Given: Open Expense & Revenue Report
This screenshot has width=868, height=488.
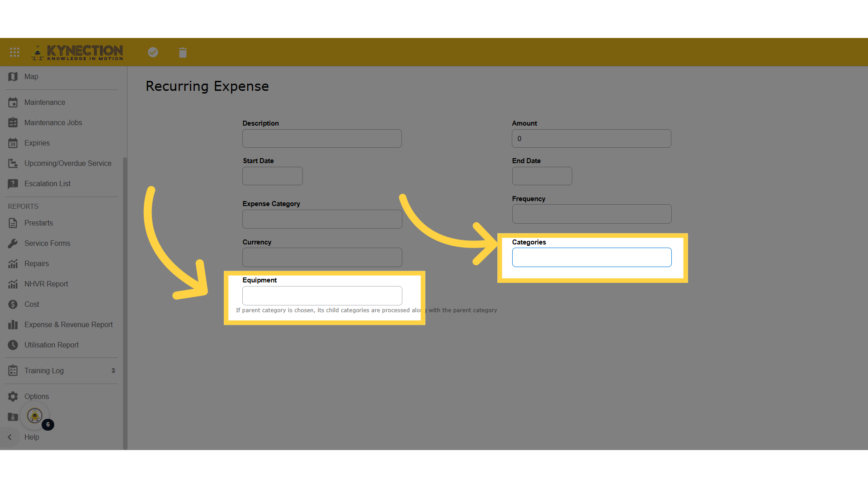Looking at the screenshot, I should tap(69, 325).
